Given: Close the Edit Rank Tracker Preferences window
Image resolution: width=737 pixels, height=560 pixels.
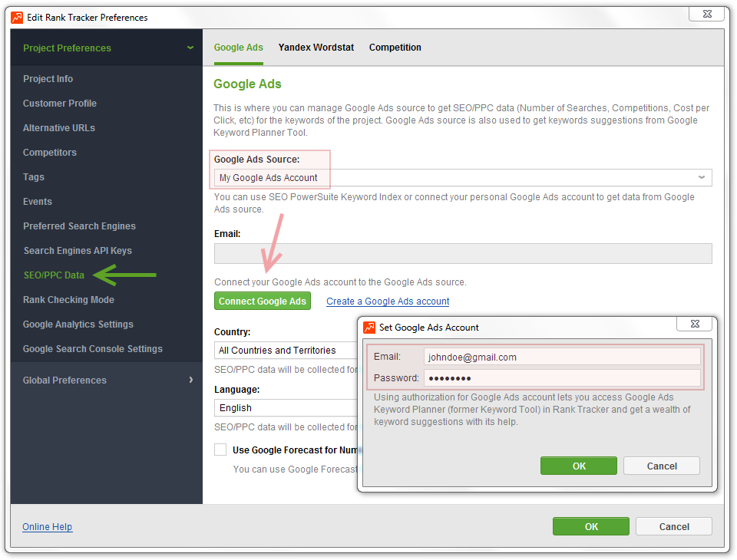Looking at the screenshot, I should tap(707, 14).
